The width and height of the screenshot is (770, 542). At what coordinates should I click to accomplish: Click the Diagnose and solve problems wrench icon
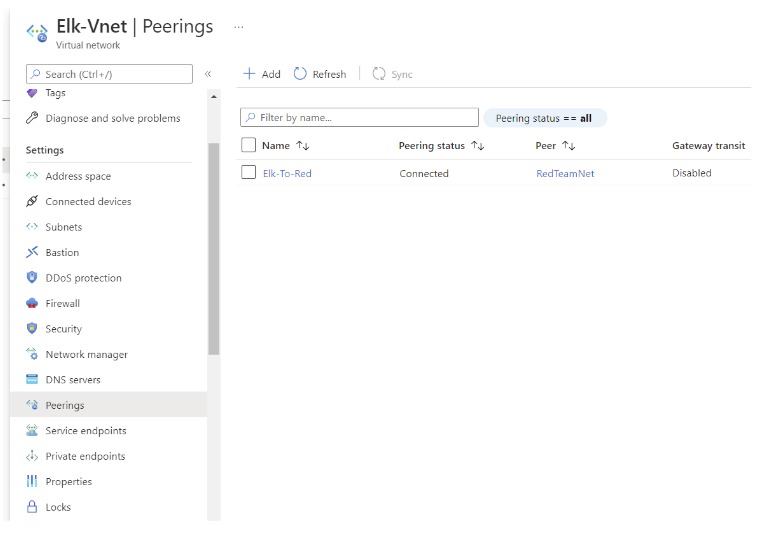[x=32, y=118]
